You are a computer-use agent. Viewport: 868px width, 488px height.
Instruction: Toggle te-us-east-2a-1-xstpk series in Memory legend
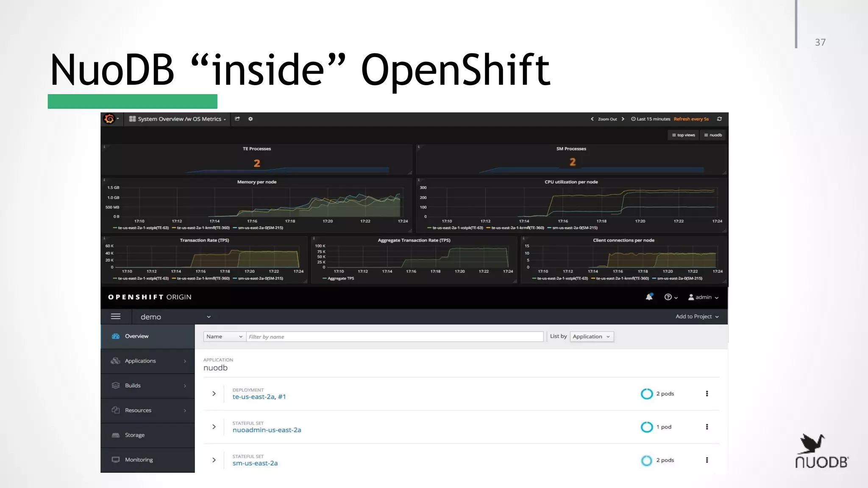pos(141,228)
